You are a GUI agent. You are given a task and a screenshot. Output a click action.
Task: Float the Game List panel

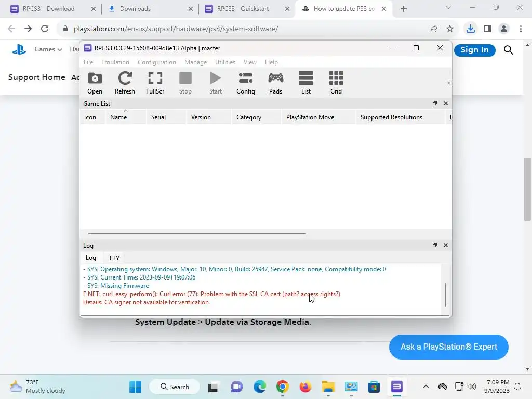[x=435, y=103]
